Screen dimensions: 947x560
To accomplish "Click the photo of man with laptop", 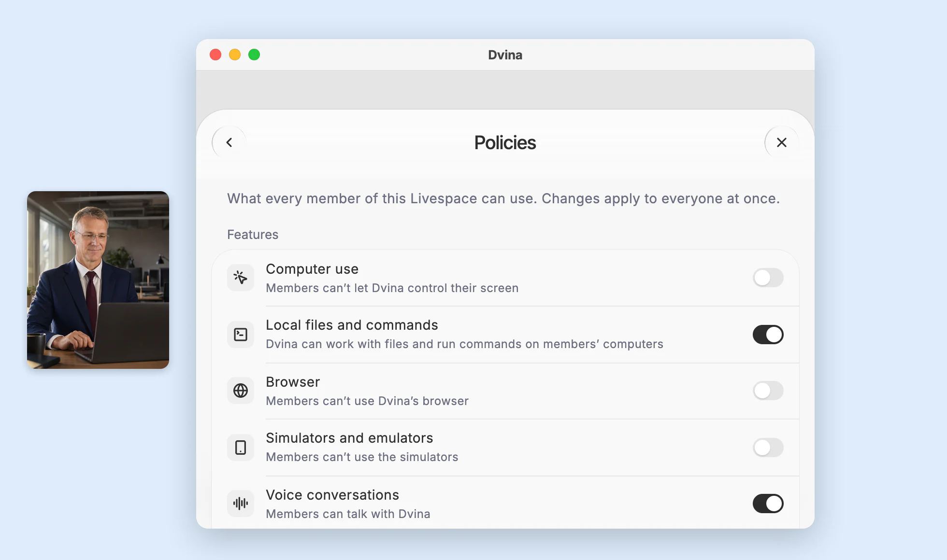I will [x=98, y=280].
